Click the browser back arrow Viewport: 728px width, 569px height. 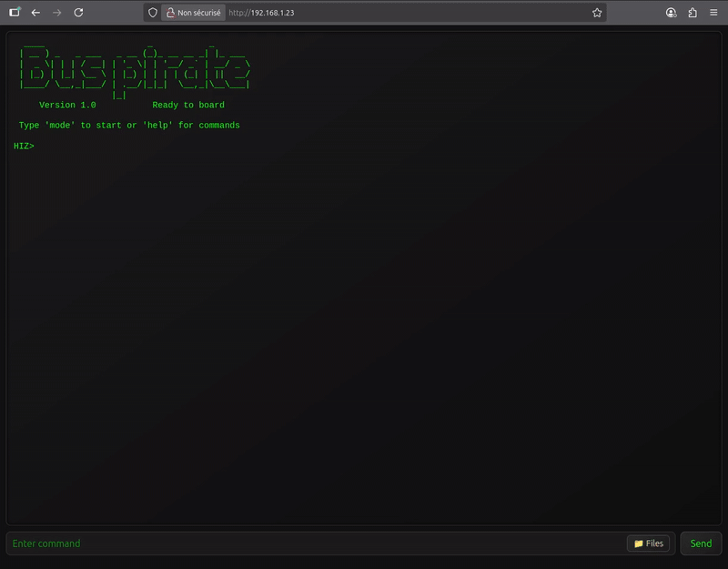click(35, 13)
